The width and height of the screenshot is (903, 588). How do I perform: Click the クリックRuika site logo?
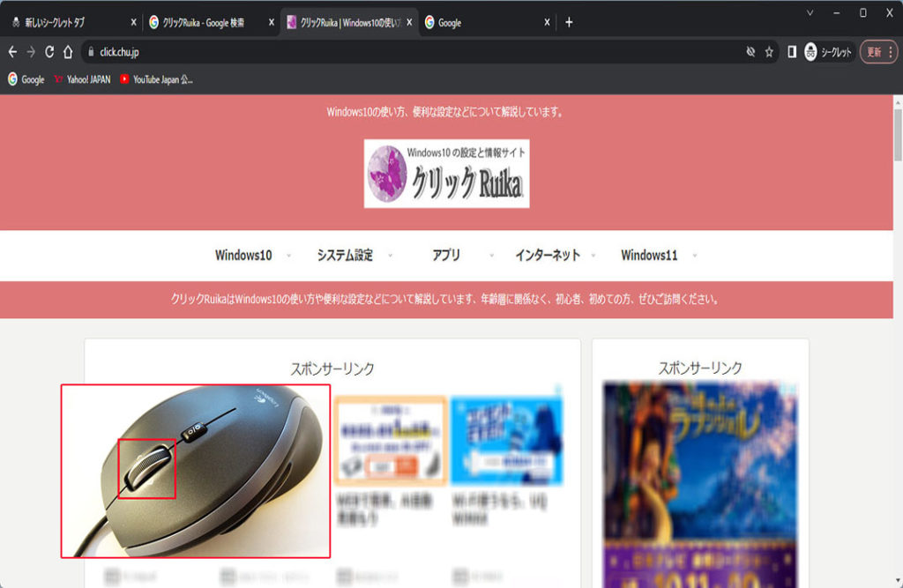click(446, 174)
